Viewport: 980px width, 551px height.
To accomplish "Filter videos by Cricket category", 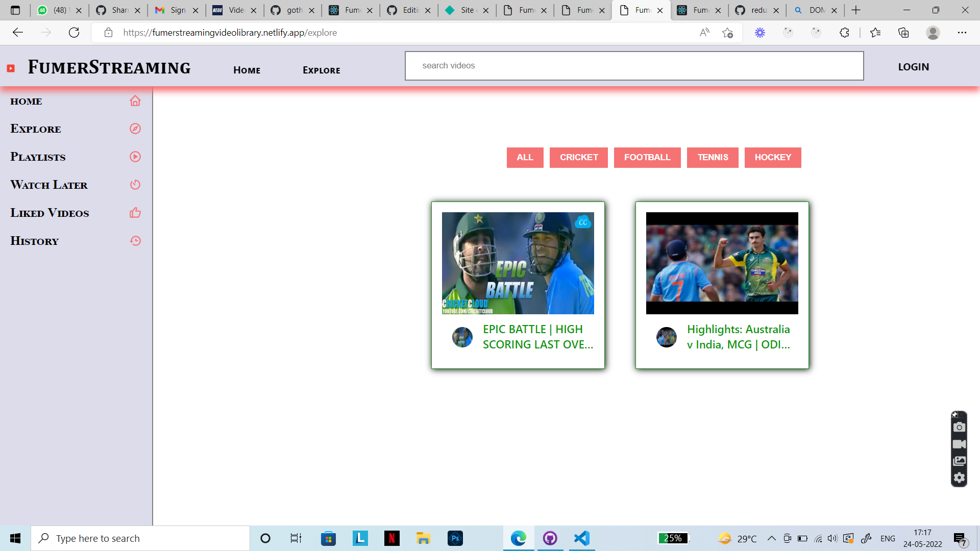I will point(578,158).
